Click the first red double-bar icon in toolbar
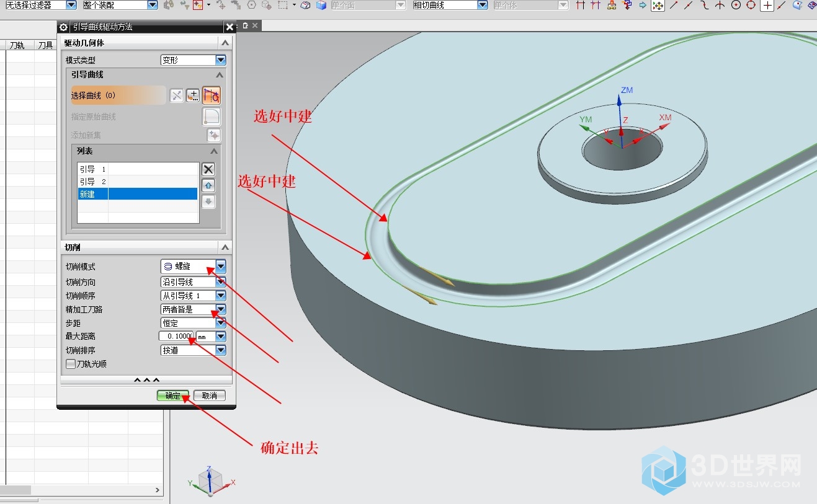The height and width of the screenshot is (504, 817). coord(581,6)
